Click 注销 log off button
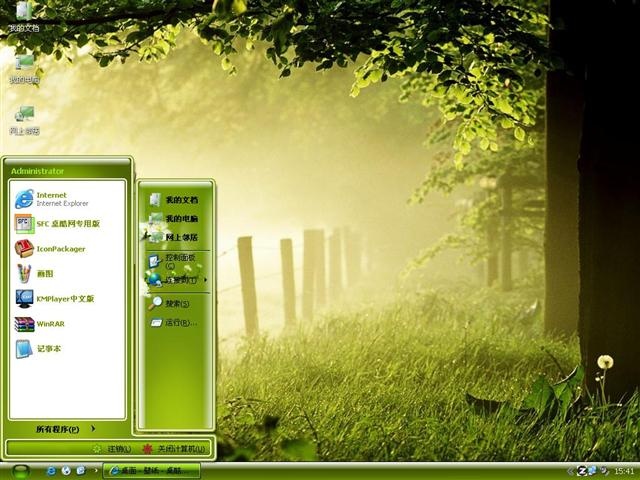This screenshot has width=640, height=480. point(112,449)
